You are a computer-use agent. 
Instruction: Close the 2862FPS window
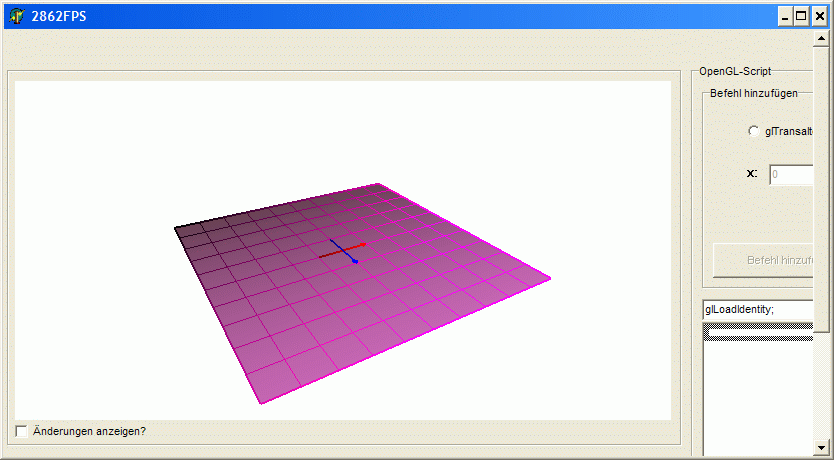click(819, 16)
